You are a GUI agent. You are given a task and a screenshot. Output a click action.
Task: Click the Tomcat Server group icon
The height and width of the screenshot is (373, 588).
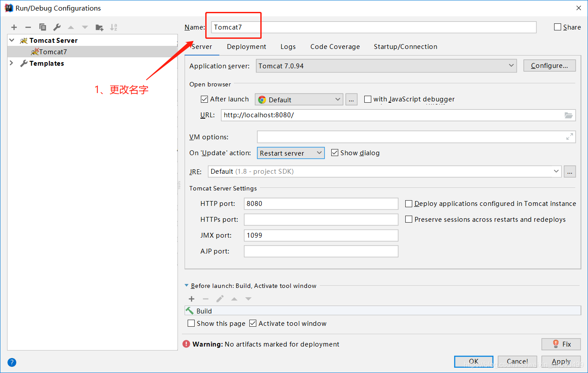coord(24,41)
